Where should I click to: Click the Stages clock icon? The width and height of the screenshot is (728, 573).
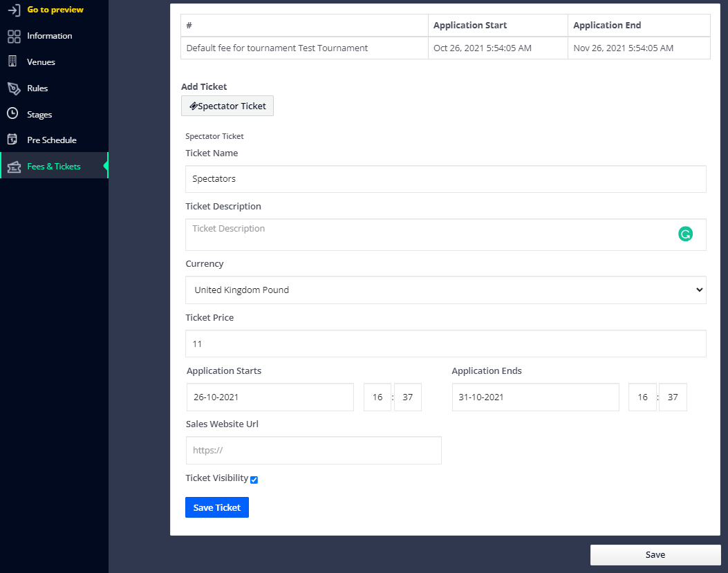12,113
